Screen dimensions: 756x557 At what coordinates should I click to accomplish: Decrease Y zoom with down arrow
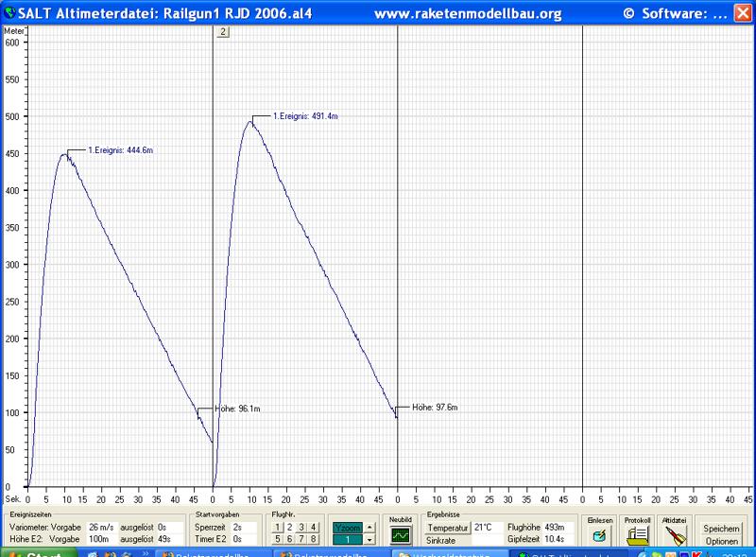[369, 539]
